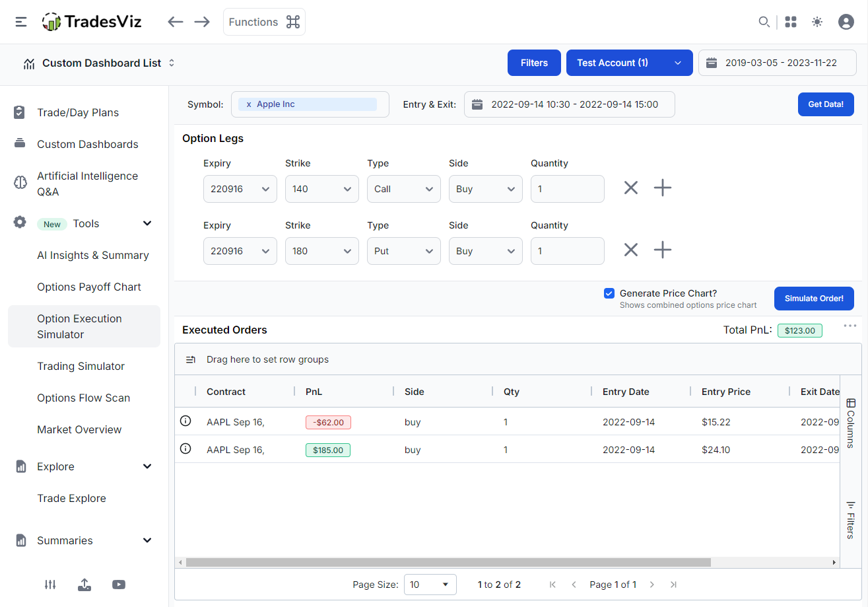Select Trade Explore
This screenshot has height=607, width=868.
pyautogui.click(x=71, y=498)
